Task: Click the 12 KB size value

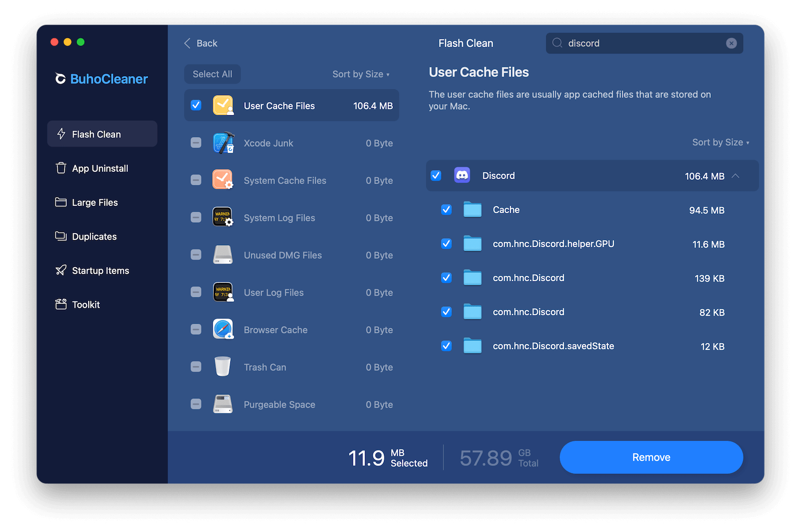Action: pyautogui.click(x=712, y=346)
